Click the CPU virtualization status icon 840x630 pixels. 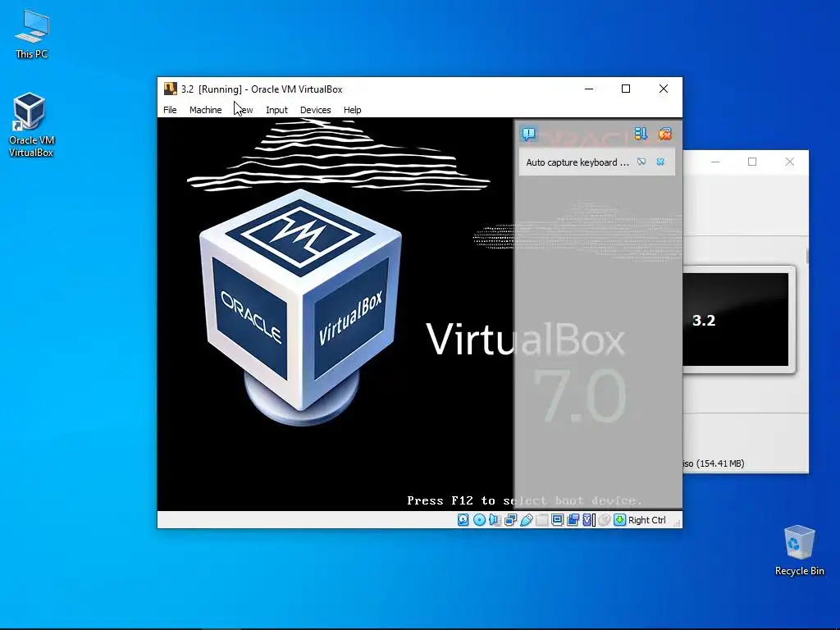tap(589, 519)
